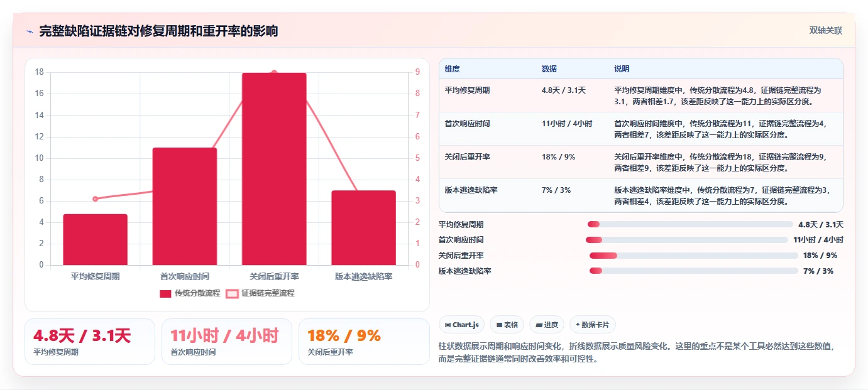Click the 双轴关联 label
This screenshot has width=868, height=390.
[x=826, y=31]
